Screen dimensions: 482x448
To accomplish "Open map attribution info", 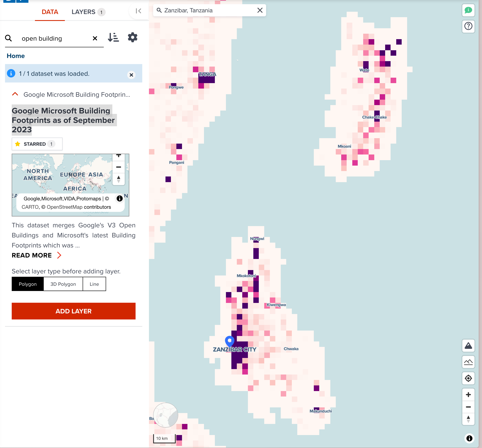I will (469, 438).
